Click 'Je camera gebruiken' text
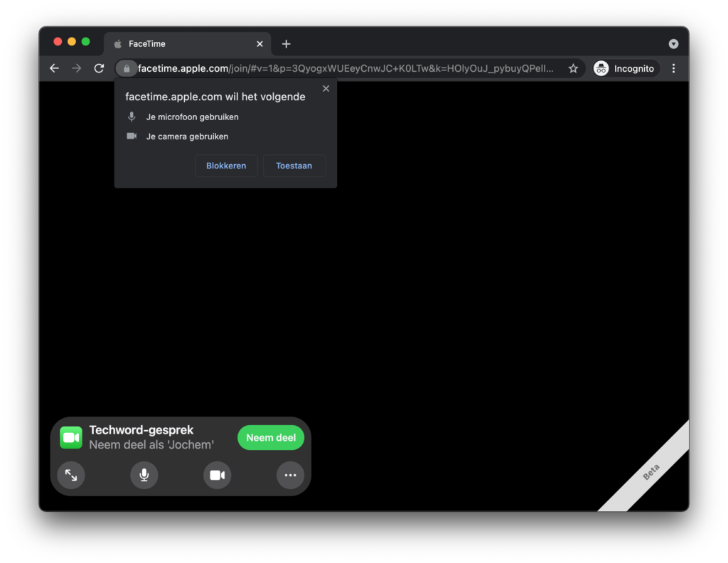 (187, 136)
